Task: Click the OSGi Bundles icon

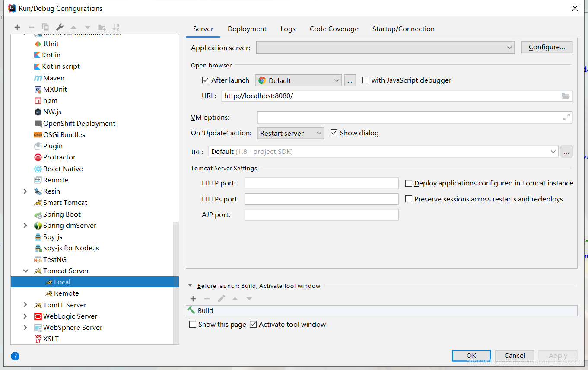Action: pos(38,134)
